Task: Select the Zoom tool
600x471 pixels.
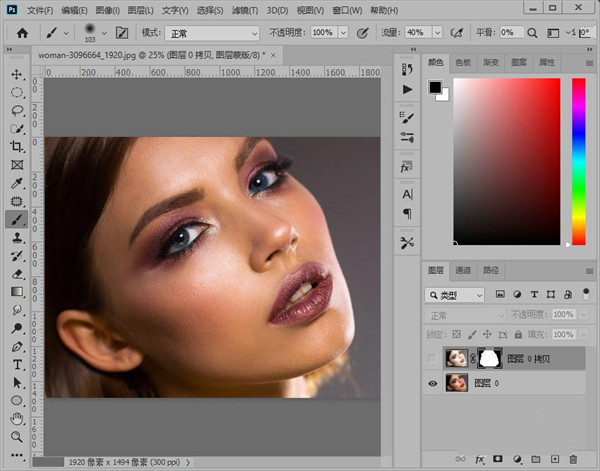Action: point(17,436)
